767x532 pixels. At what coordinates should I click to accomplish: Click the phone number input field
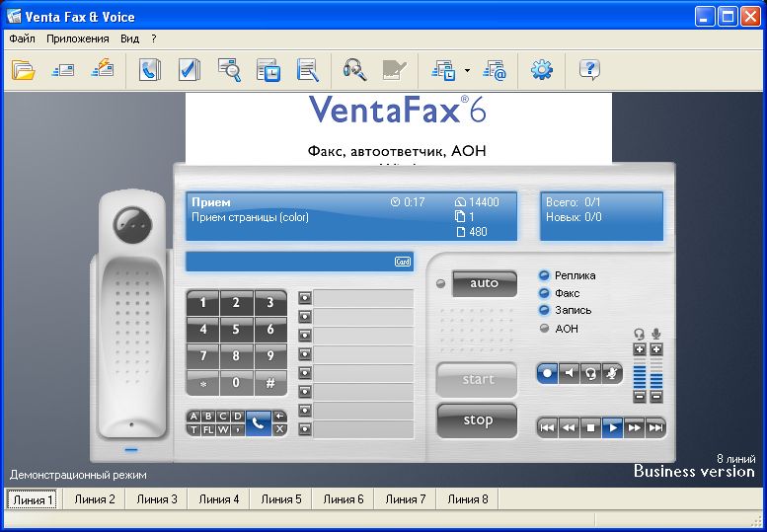coord(299,262)
